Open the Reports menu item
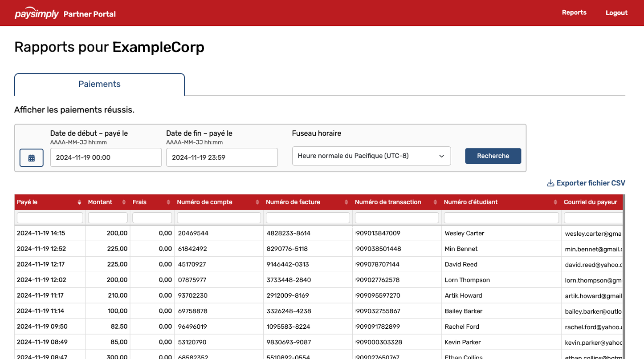 574,12
